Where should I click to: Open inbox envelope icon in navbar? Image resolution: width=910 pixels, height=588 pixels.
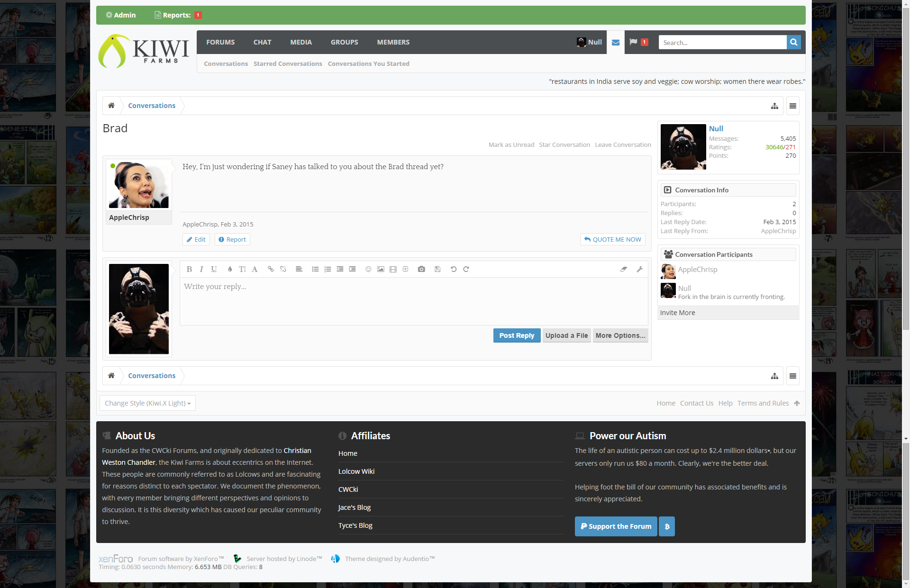(x=616, y=42)
